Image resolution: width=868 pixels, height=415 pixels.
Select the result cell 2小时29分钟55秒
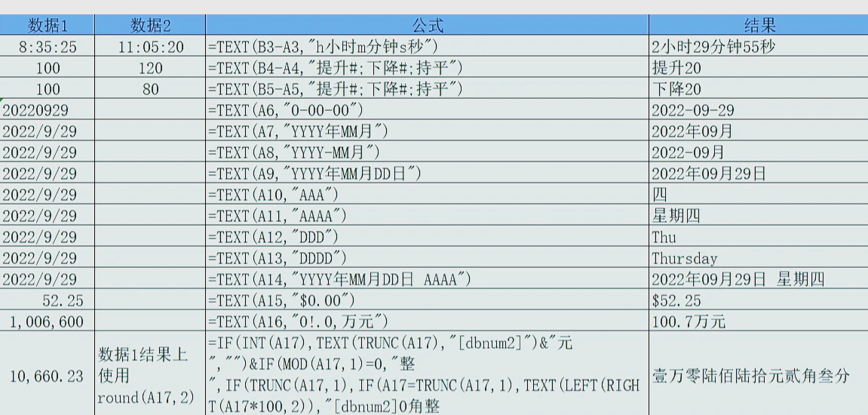[757, 47]
